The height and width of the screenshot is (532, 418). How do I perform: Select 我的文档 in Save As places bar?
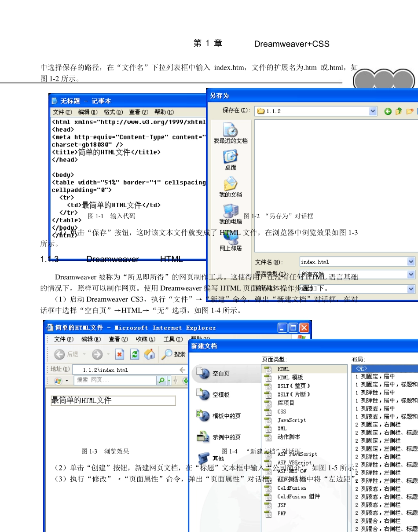pos(231,187)
